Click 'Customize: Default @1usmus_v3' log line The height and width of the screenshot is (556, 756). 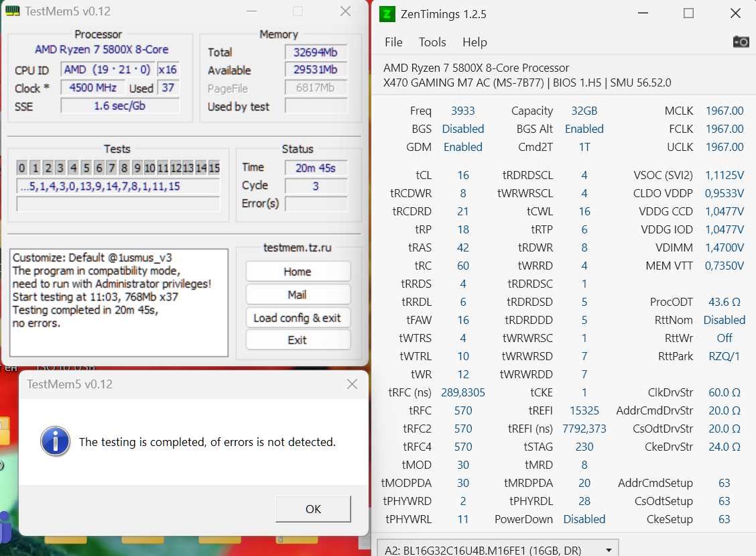(92, 258)
